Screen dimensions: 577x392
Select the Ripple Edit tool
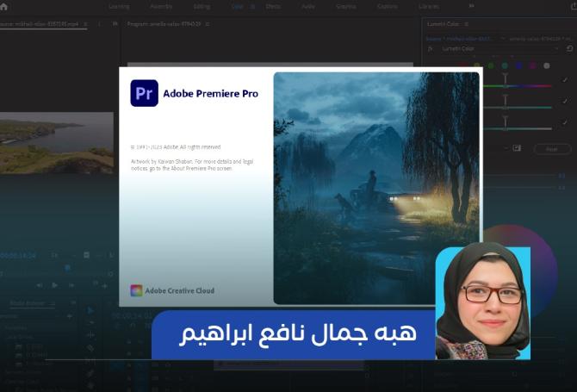pyautogui.click(x=90, y=335)
